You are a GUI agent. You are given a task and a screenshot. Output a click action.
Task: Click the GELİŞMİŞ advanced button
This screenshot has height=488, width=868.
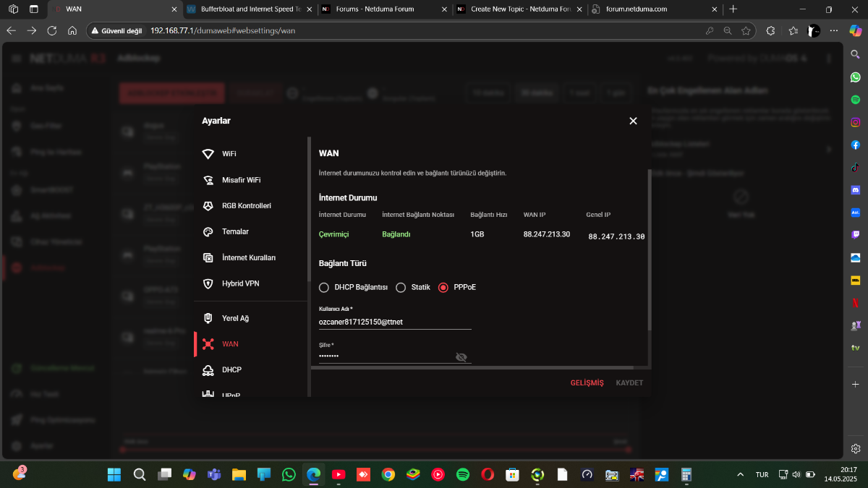pyautogui.click(x=587, y=383)
